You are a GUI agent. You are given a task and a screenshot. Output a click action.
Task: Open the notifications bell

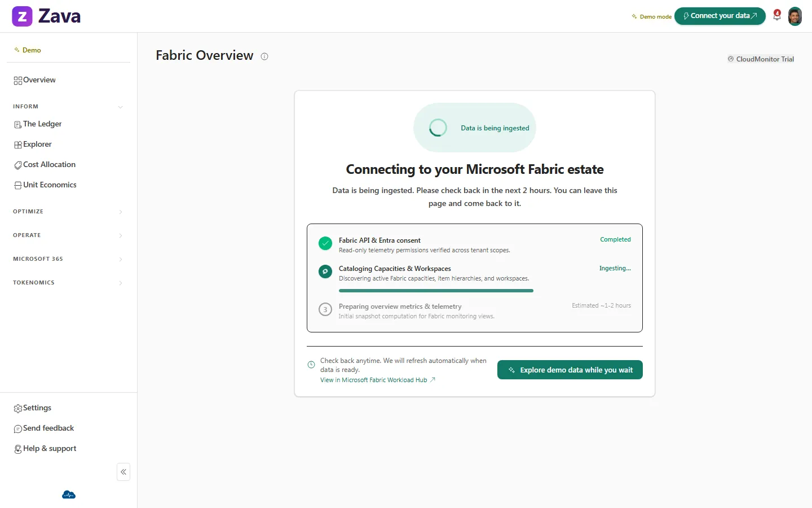[x=777, y=15]
